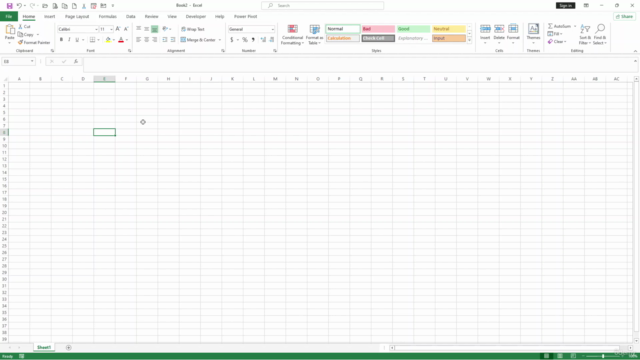This screenshot has height=360, width=640.
Task: Apply the Bad cell style
Action: click(x=378, y=29)
